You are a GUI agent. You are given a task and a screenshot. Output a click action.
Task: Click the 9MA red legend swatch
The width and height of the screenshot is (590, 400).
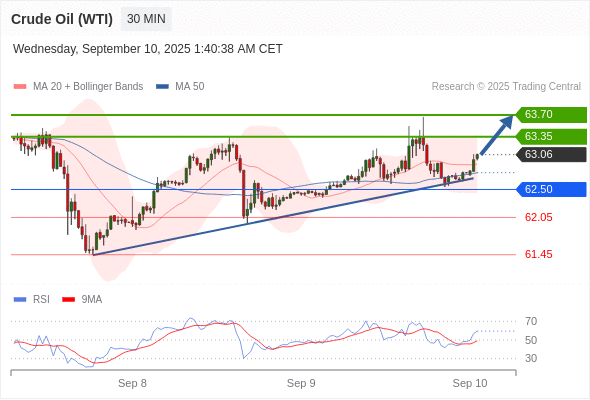(68, 300)
